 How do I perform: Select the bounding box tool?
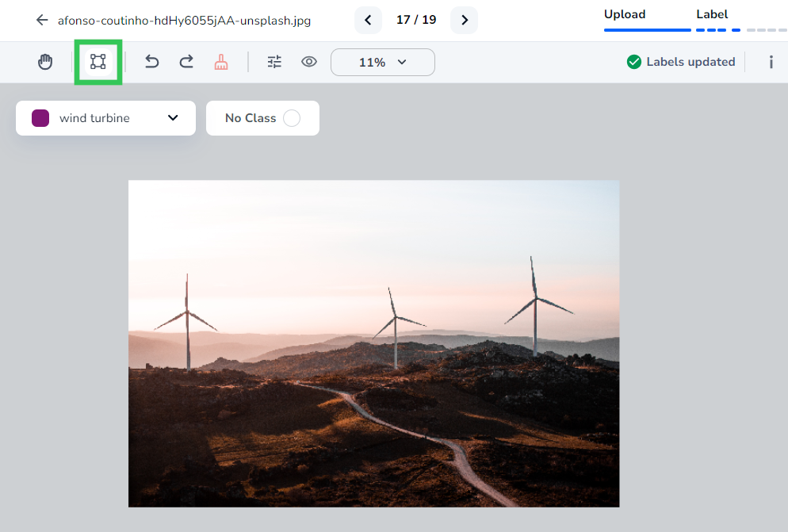(98, 61)
